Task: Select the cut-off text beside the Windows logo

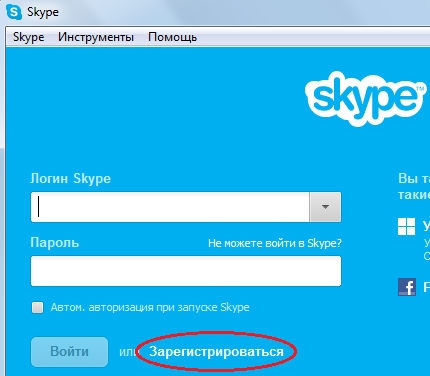Action: (x=426, y=226)
